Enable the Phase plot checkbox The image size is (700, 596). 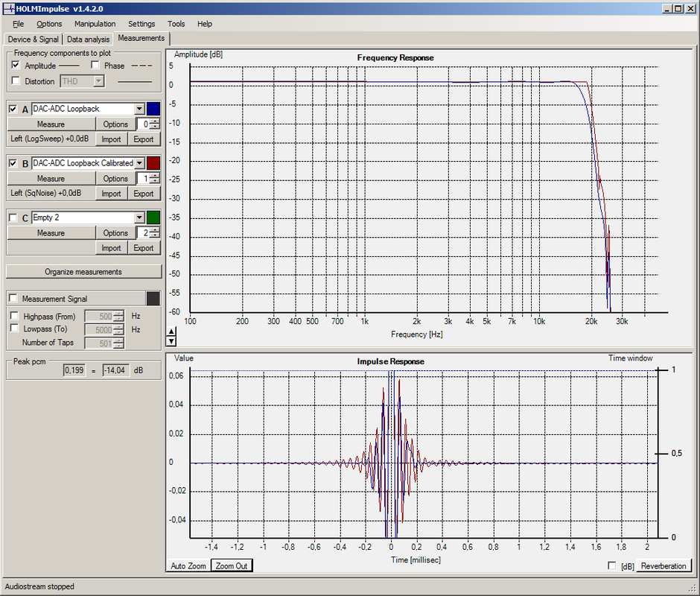pos(95,66)
